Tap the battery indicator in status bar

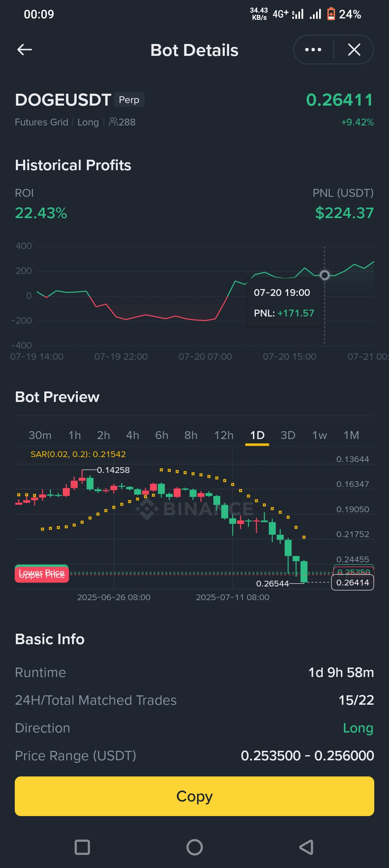click(331, 14)
